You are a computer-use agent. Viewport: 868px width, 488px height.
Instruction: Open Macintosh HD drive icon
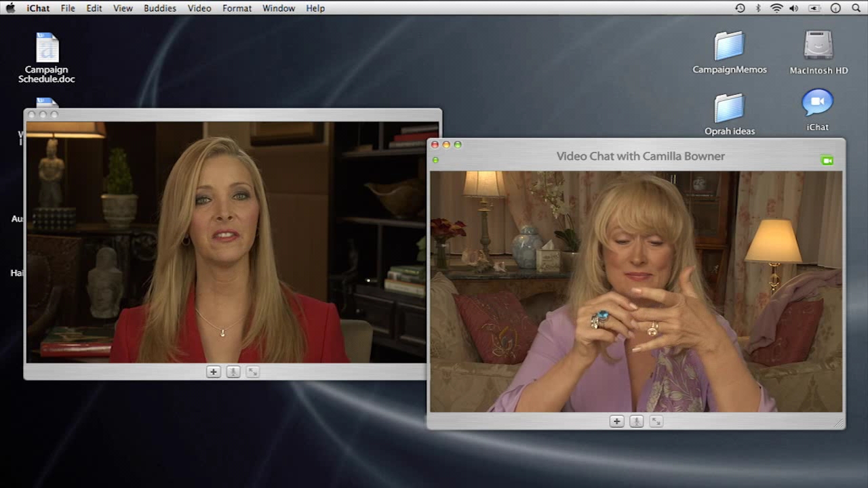pyautogui.click(x=818, y=52)
